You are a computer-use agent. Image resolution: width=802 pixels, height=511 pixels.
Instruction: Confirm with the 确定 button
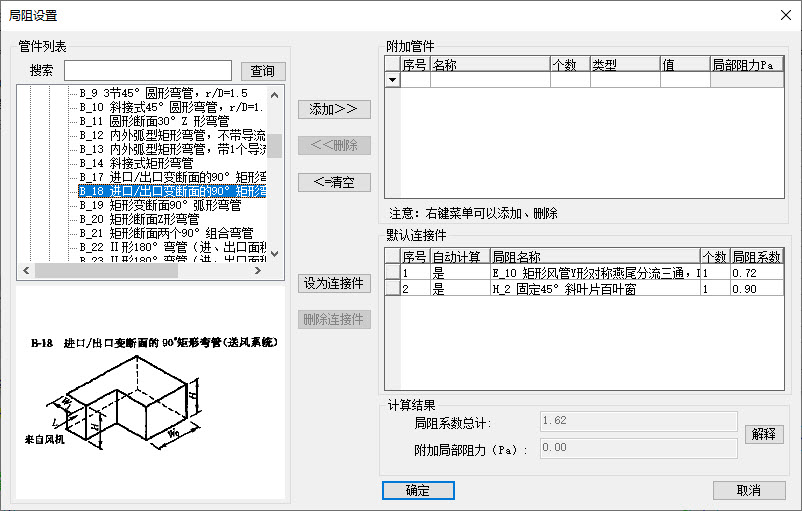418,491
